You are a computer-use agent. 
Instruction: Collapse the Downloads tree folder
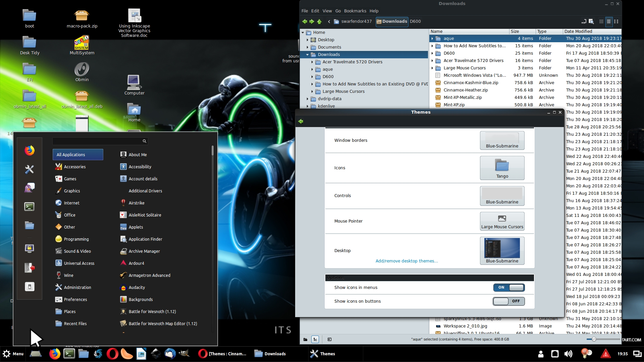click(x=307, y=55)
